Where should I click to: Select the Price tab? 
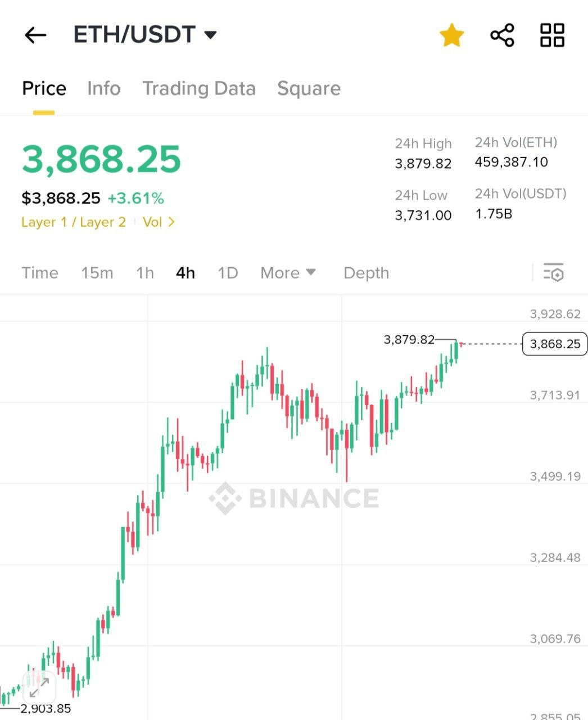point(44,88)
